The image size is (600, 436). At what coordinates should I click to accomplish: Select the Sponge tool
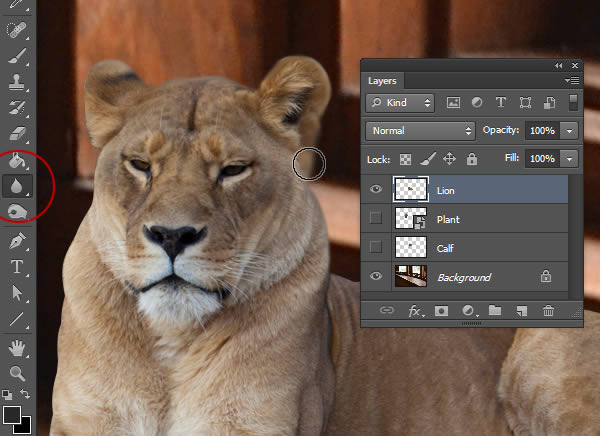[16, 211]
